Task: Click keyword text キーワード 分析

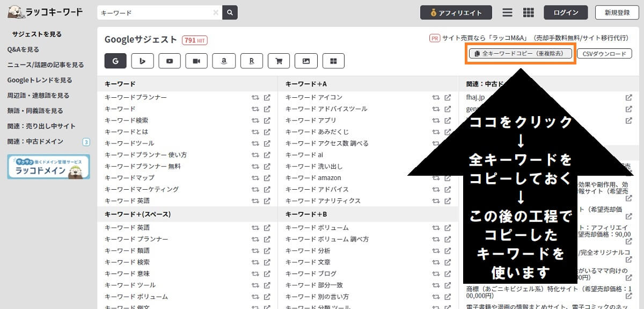Action: (308, 251)
